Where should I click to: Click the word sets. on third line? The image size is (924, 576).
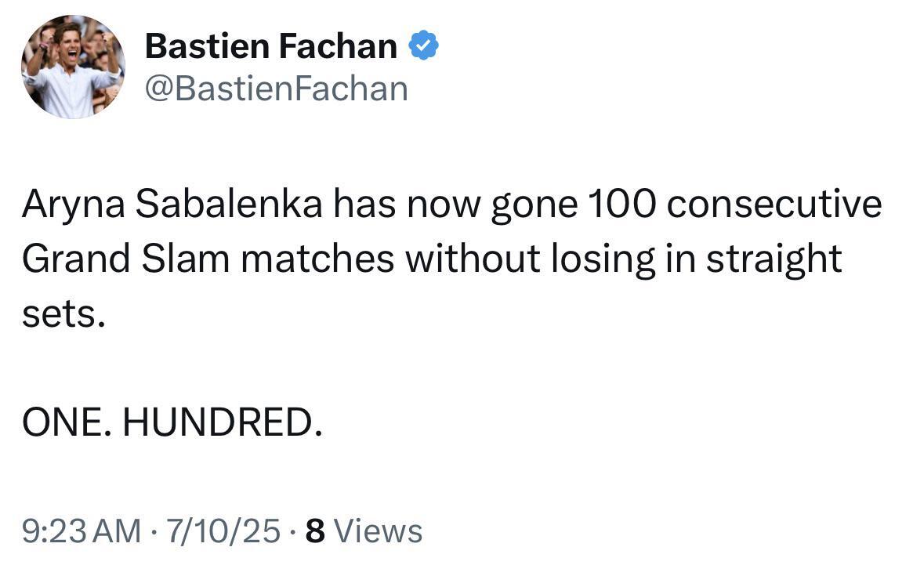[63, 313]
